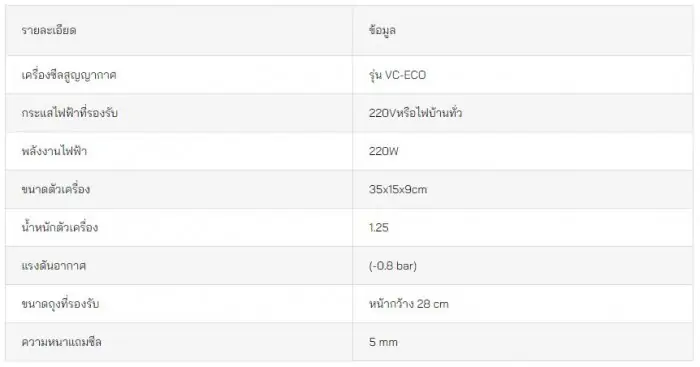Click the empty area right of รุ่น VC-ECO

(558, 75)
